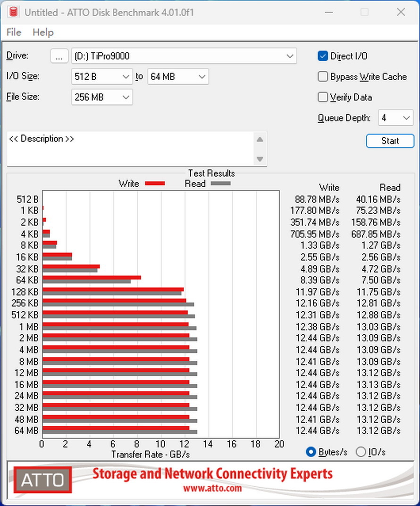Click the Transfer Rate - GB/s axis label

(151, 455)
